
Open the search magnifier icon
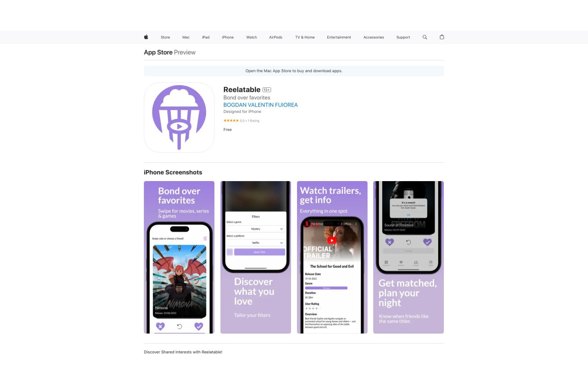(x=425, y=37)
